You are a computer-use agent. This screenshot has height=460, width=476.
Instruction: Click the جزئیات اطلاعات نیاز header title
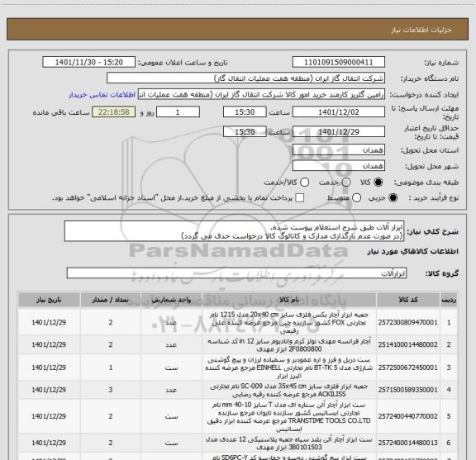click(421, 30)
